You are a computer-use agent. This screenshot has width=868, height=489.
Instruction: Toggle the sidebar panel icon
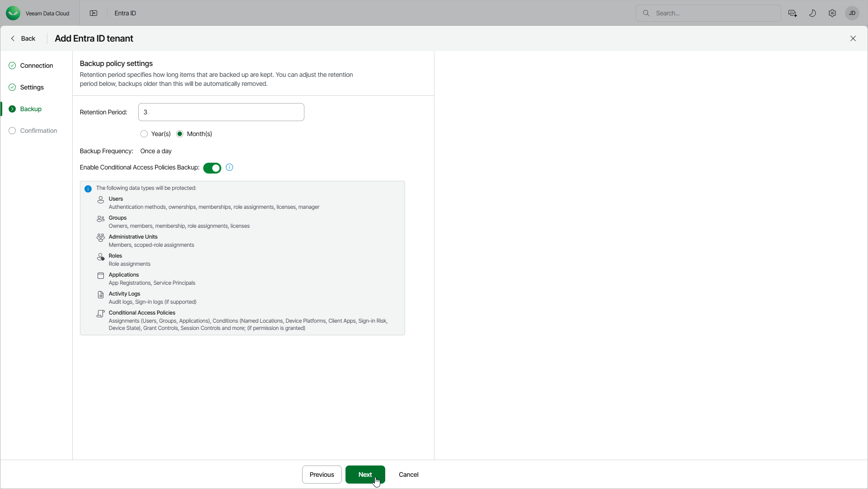[93, 13]
